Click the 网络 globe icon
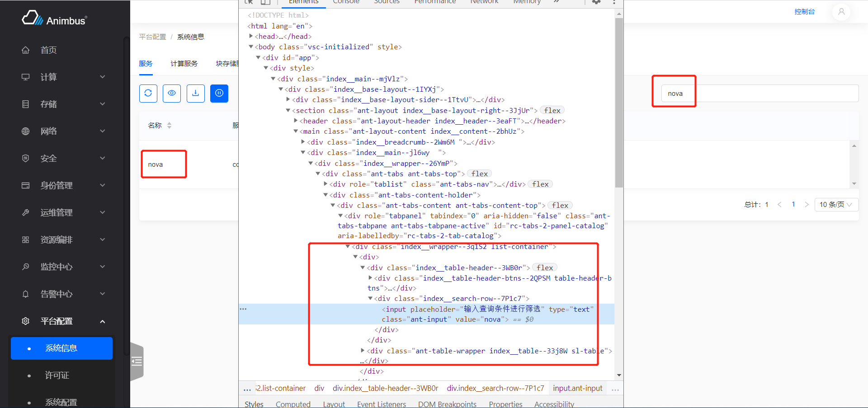The height and width of the screenshot is (408, 868). (26, 131)
